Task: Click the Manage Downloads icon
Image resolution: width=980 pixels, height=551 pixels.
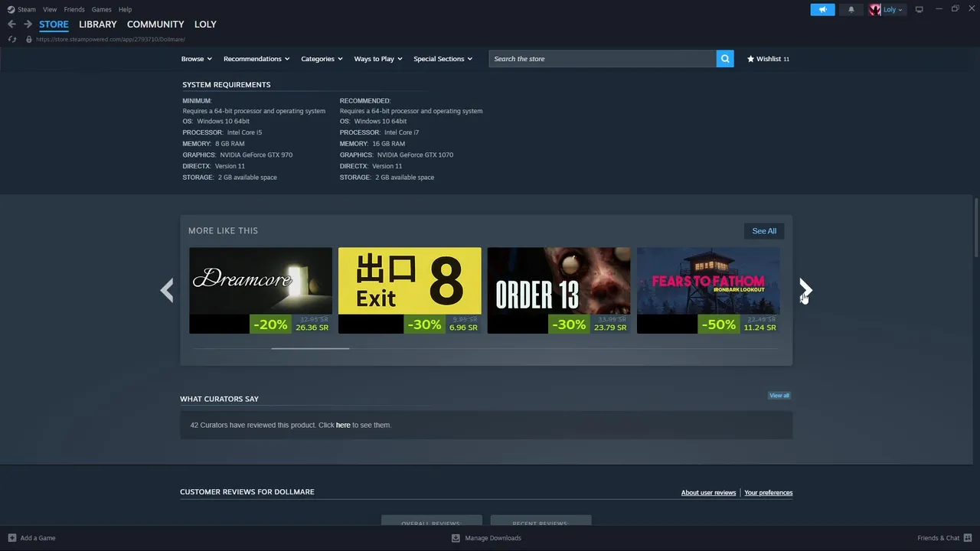Action: pyautogui.click(x=456, y=538)
